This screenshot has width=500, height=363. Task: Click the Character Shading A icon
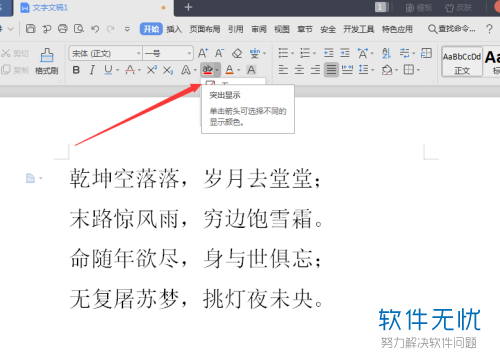(x=251, y=70)
